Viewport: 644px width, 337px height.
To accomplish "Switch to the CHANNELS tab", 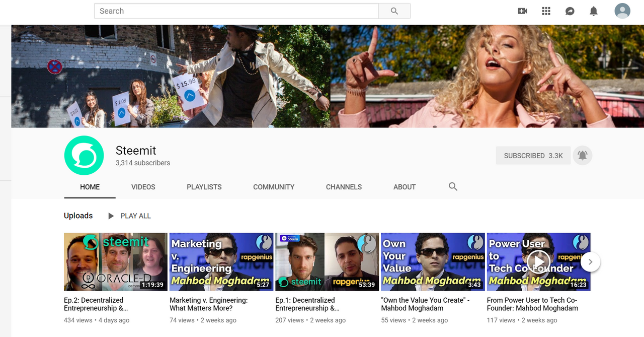I will click(344, 187).
